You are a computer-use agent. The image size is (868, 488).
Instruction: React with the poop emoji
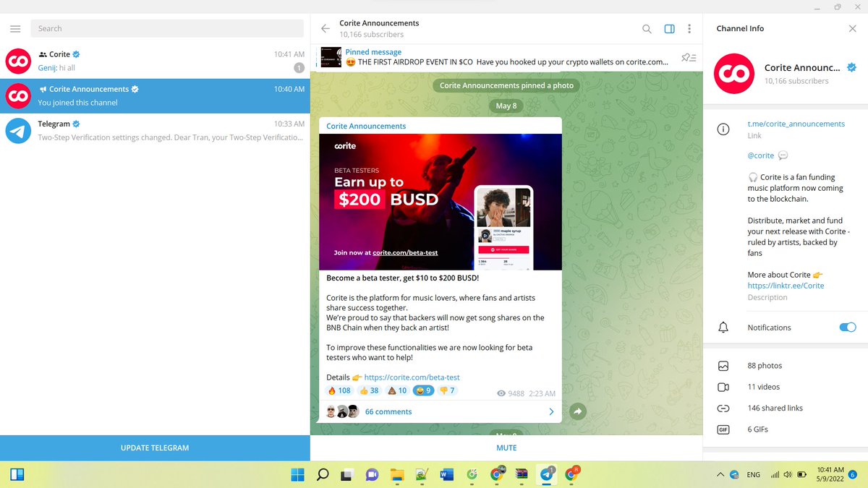tap(398, 390)
